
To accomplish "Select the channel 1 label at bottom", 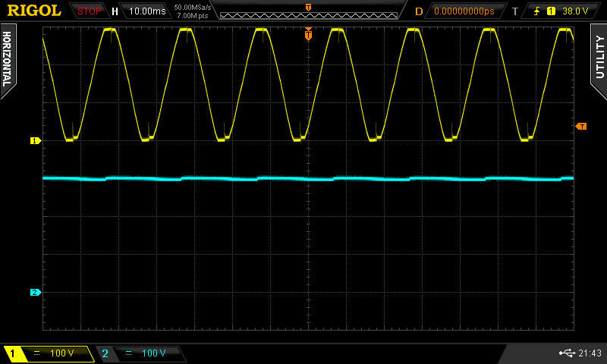I will (12, 353).
